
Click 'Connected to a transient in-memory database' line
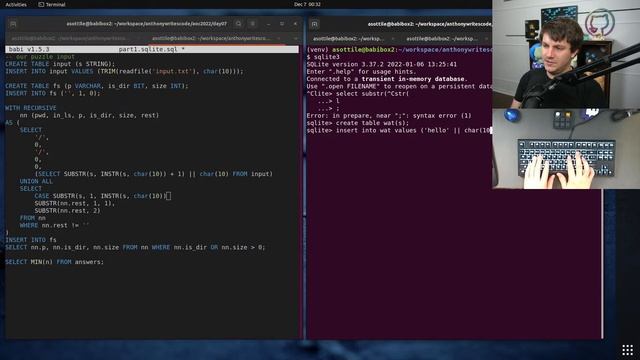(387, 79)
